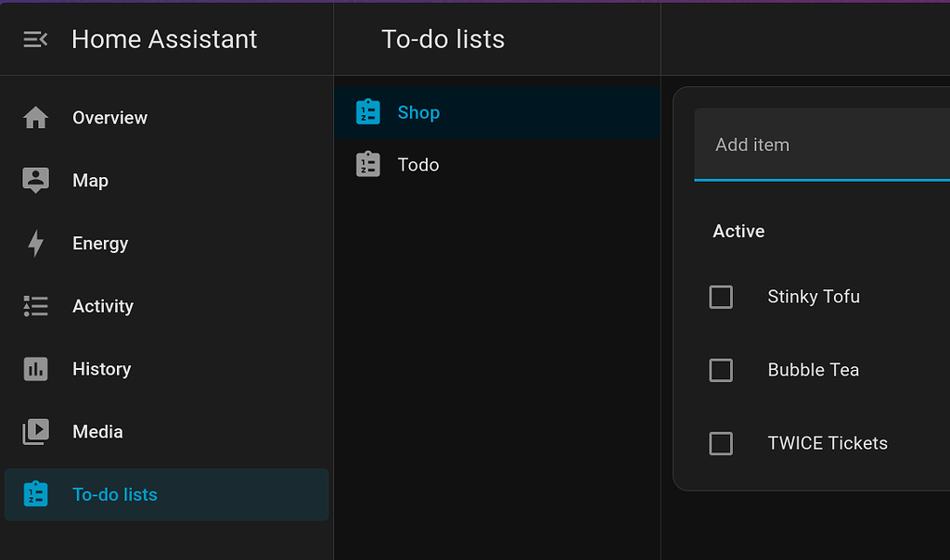Click the Activity list icon
The width and height of the screenshot is (950, 560).
35,306
